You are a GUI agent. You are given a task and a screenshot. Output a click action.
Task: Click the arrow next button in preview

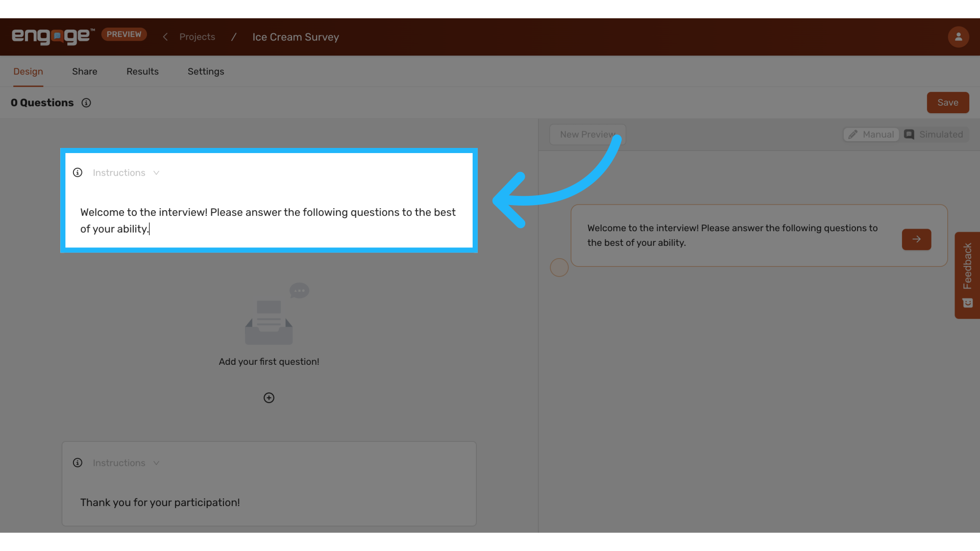[916, 239]
